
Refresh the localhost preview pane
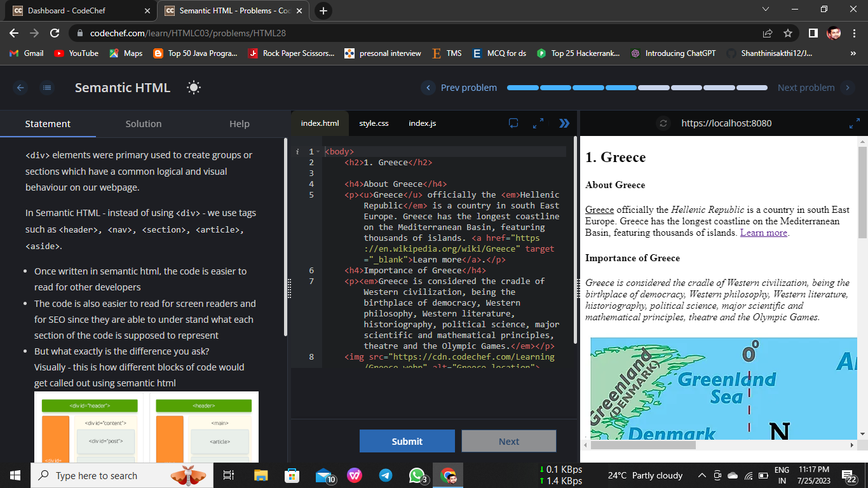(663, 123)
